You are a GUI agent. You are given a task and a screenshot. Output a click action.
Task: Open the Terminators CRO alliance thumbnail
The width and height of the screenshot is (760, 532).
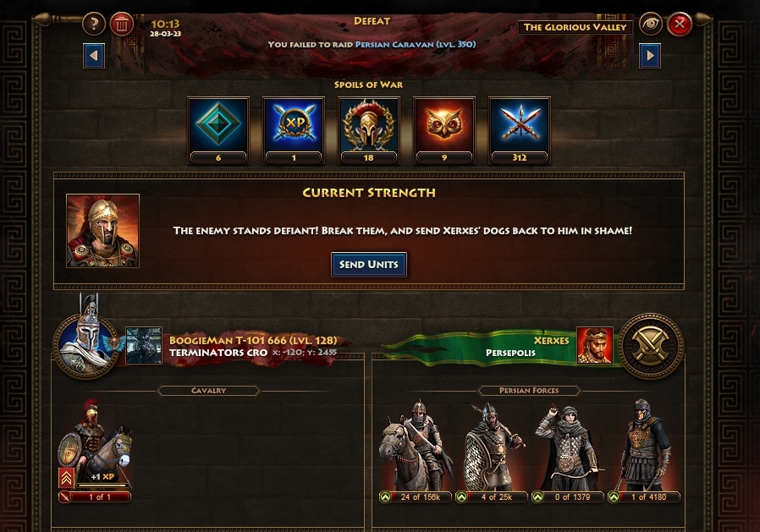[x=144, y=345]
